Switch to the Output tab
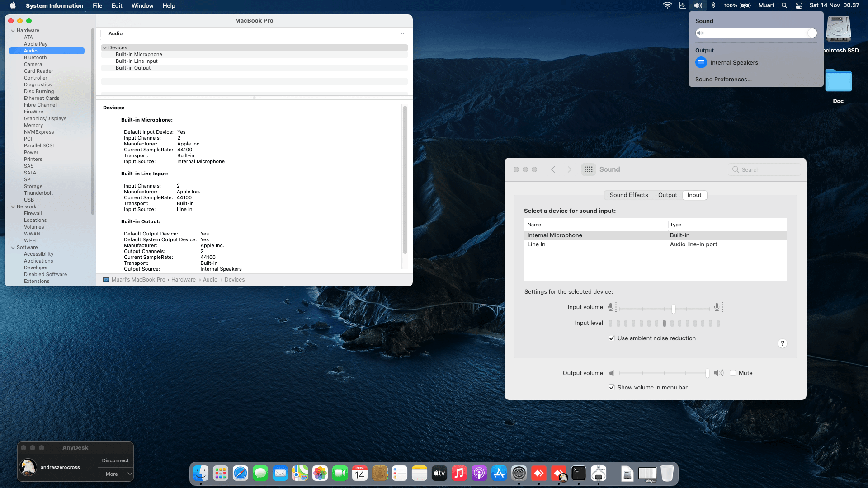This screenshot has height=488, width=868. (x=667, y=195)
